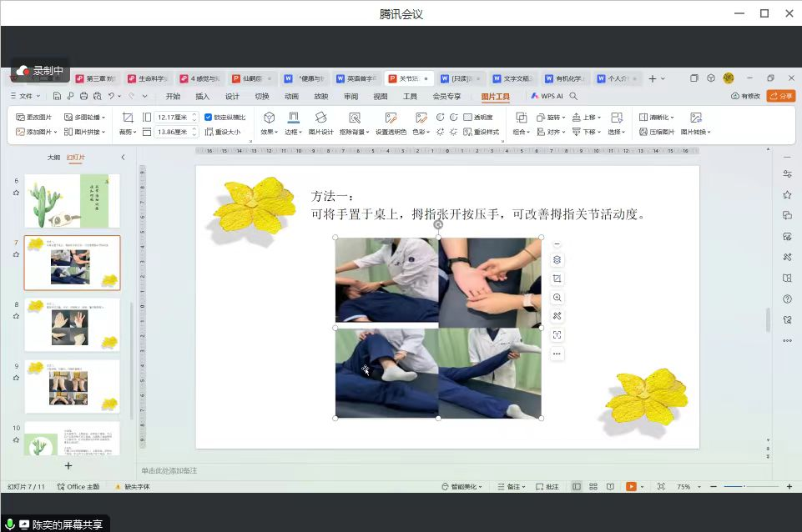This screenshot has height=532, width=802.
Task: Click the crop icon beside selected image
Action: click(557, 279)
